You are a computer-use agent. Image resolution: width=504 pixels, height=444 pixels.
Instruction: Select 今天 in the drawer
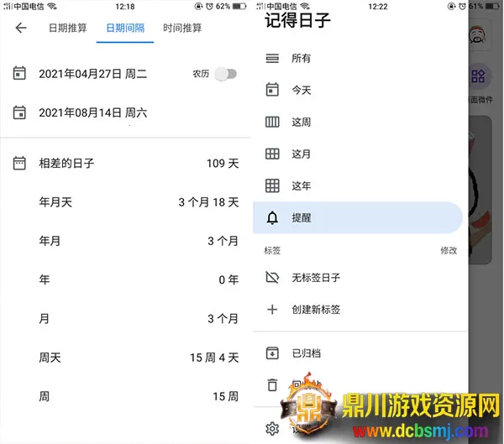coord(302,90)
